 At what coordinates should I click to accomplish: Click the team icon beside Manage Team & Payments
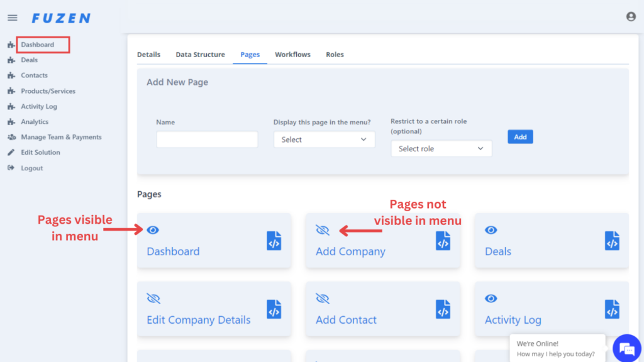pos(11,137)
